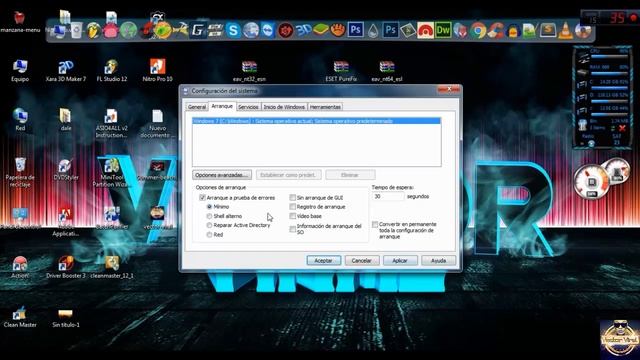Click the Aplicar button

click(x=400, y=260)
